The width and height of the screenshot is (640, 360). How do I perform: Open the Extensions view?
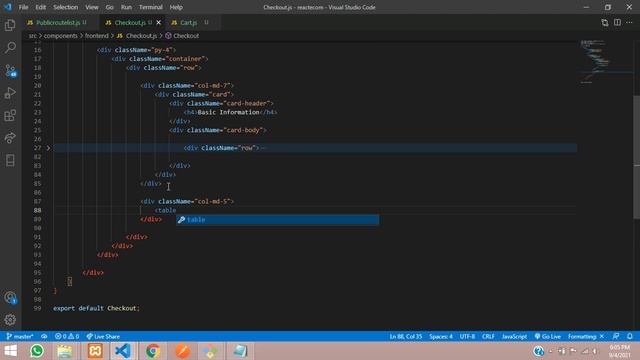10,116
